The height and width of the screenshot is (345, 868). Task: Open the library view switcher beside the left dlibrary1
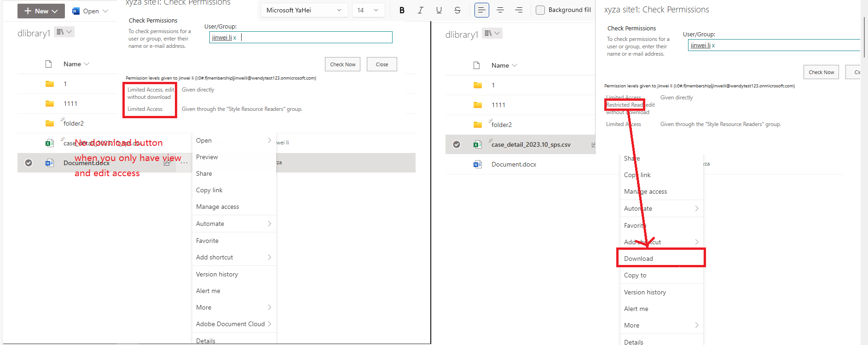tap(64, 32)
